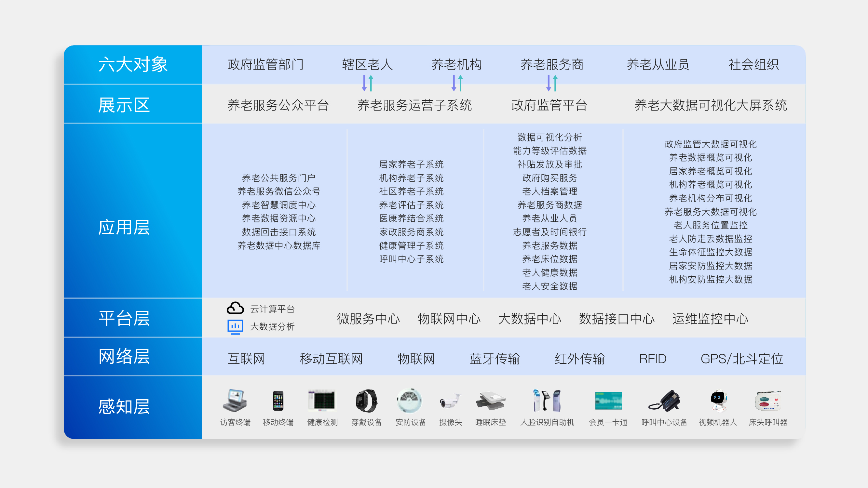This screenshot has height=488, width=868.
Task: Click 政府监管部门 in the top row
Action: pyautogui.click(x=265, y=64)
